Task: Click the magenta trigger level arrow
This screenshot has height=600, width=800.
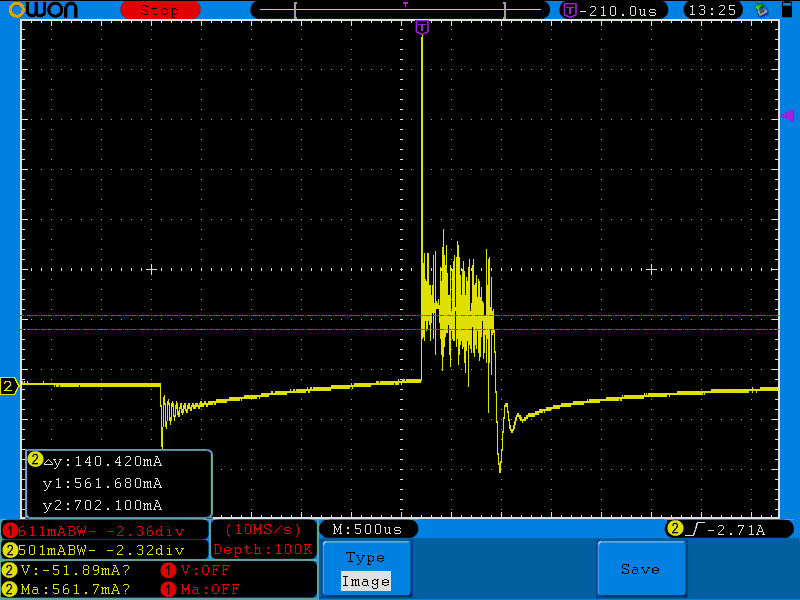Action: point(786,116)
